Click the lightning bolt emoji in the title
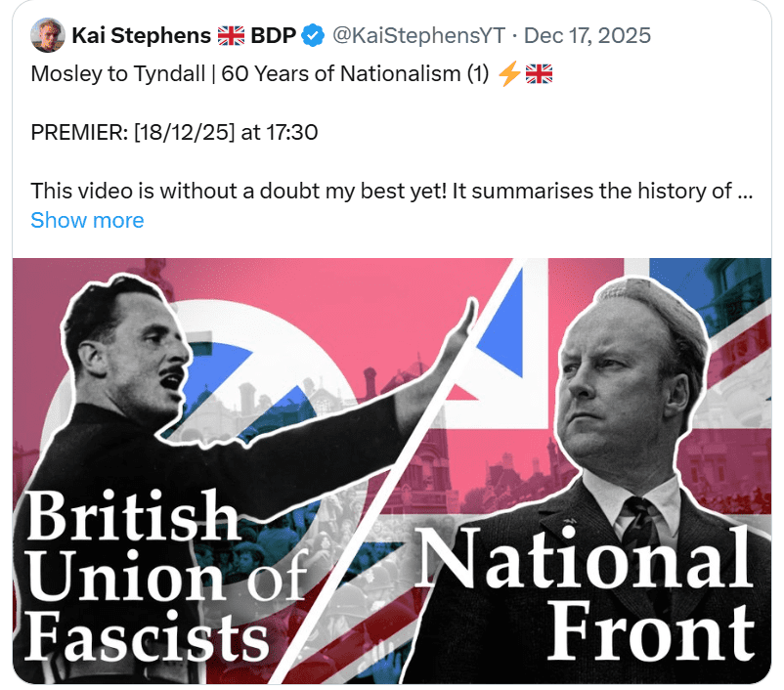784x690 pixels. 509,74
